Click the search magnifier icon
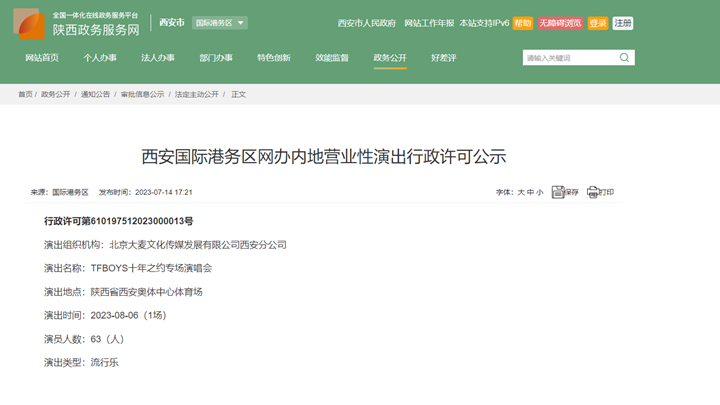 tap(624, 57)
